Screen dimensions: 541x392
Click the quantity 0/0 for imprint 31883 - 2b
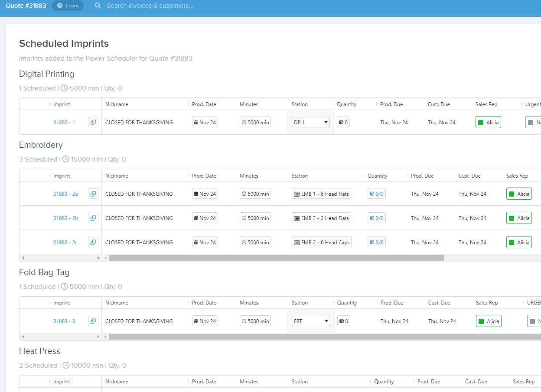pyautogui.click(x=377, y=218)
